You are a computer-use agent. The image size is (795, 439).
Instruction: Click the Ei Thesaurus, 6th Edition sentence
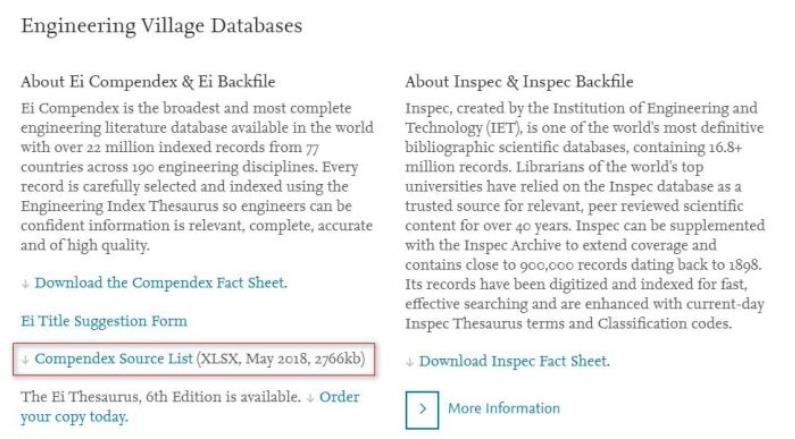point(160,397)
